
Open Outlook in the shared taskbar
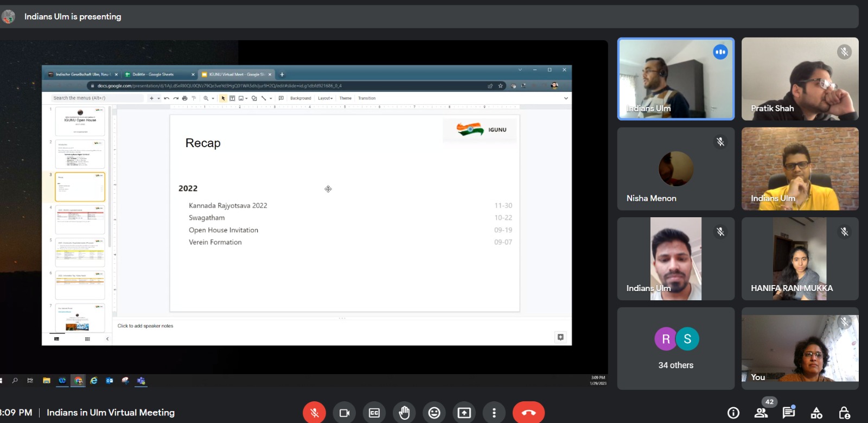coord(110,381)
